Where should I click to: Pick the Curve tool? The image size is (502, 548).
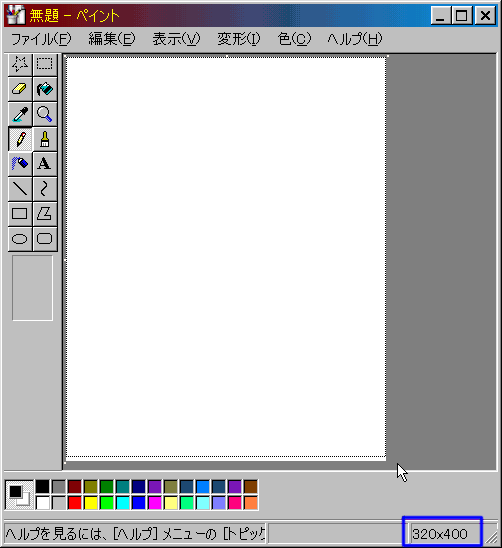[45, 189]
